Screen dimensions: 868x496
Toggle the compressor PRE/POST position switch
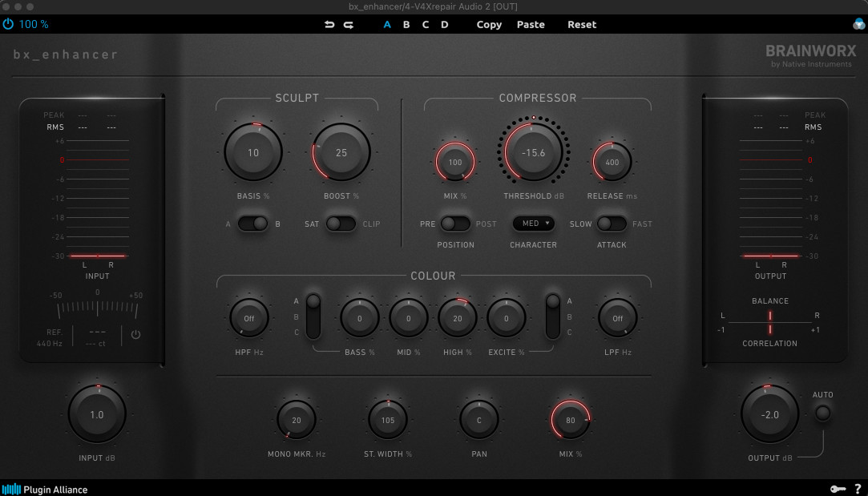coord(455,224)
